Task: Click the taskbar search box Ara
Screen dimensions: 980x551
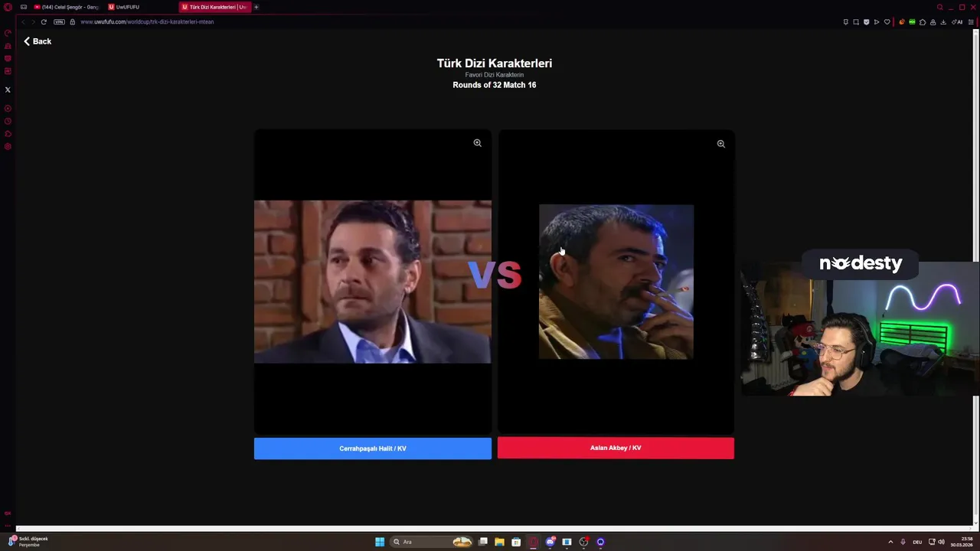Action: click(x=430, y=542)
